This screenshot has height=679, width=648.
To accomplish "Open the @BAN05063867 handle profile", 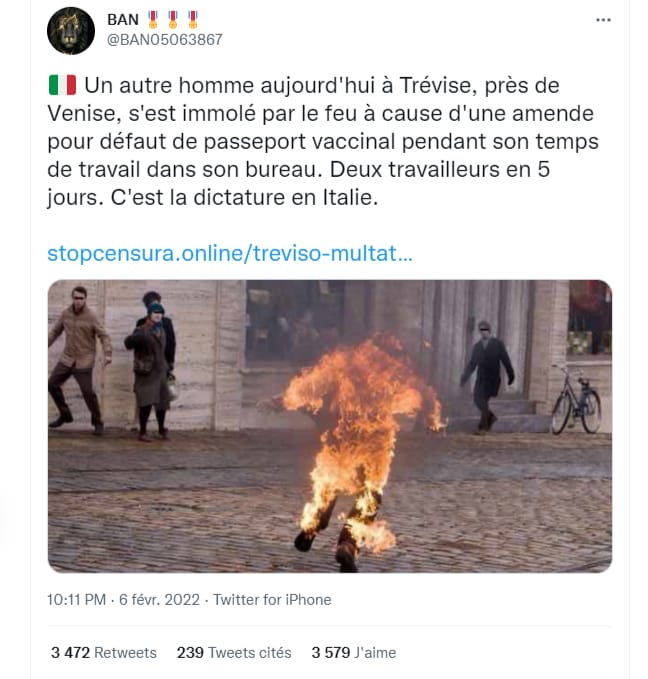I will pos(164,40).
